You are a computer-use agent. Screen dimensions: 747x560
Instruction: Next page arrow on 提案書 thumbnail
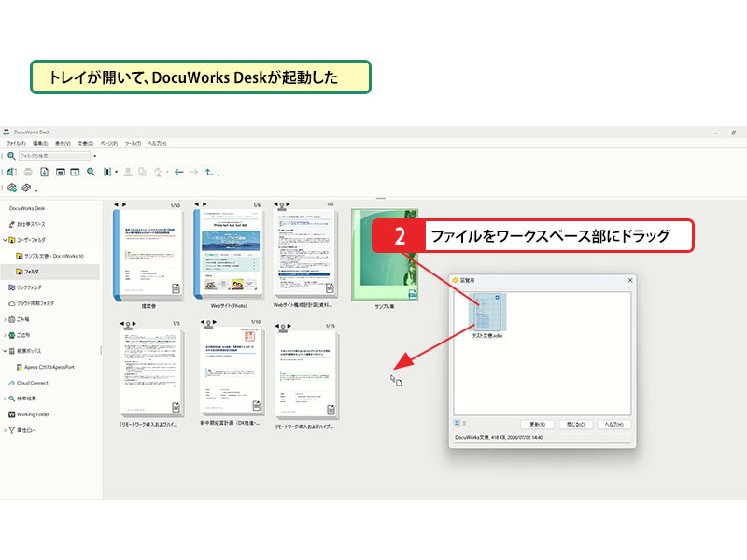coord(124,204)
